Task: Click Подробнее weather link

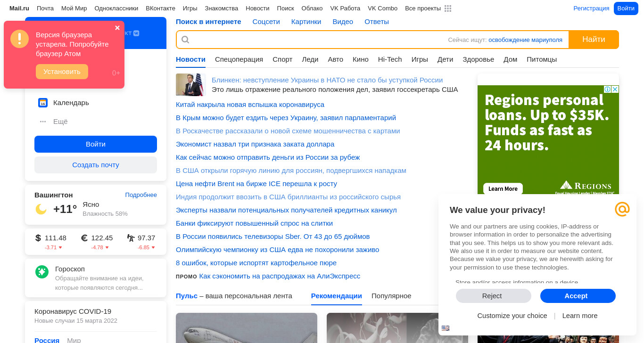Action: (141, 195)
